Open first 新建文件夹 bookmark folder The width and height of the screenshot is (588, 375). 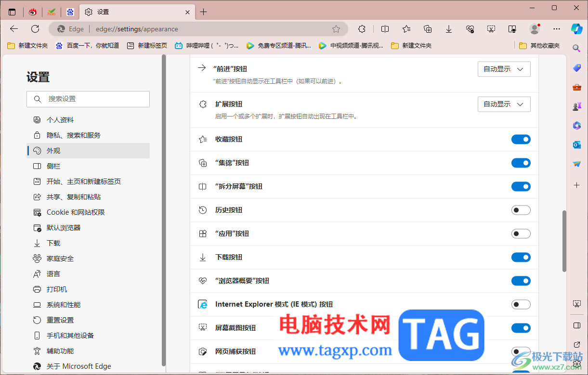[27, 46]
